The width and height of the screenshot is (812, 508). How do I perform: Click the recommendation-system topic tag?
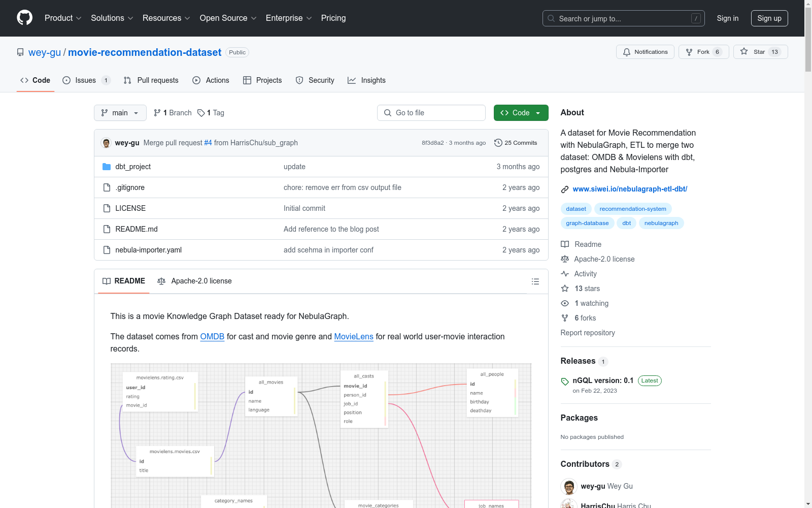(x=633, y=209)
